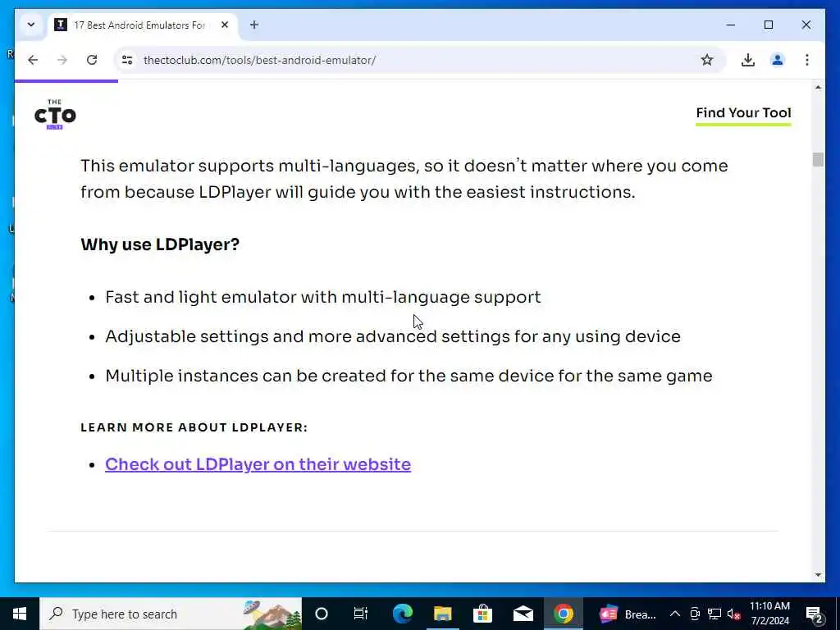Click the muted volume tray icon

click(733, 614)
